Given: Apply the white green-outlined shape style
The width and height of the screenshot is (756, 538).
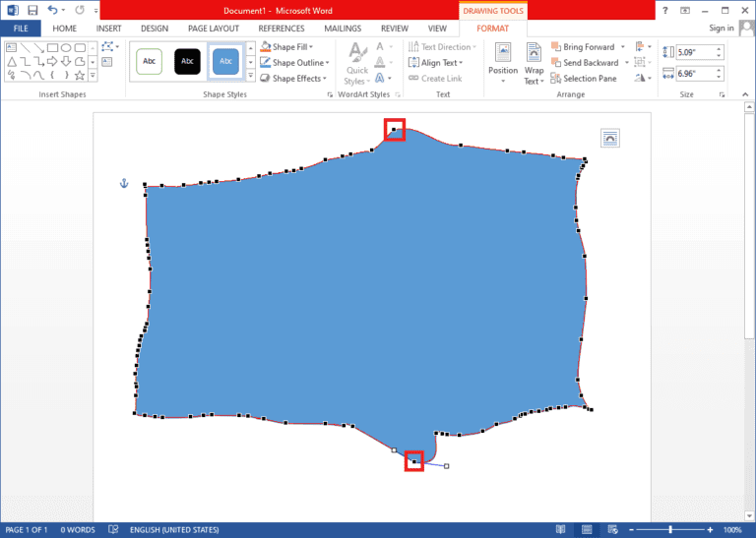Looking at the screenshot, I should [x=149, y=61].
